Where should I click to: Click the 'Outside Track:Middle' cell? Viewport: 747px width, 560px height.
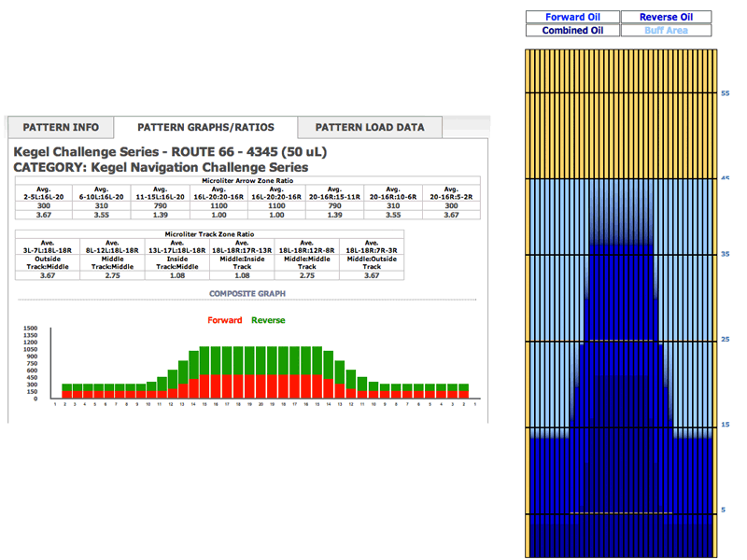click(x=48, y=263)
